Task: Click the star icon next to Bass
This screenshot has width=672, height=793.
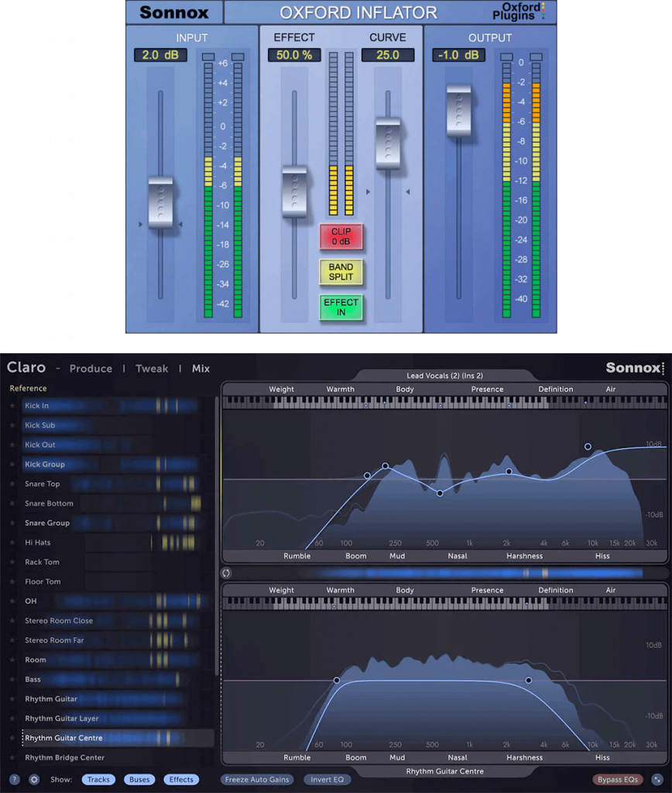Action: pos(12,679)
